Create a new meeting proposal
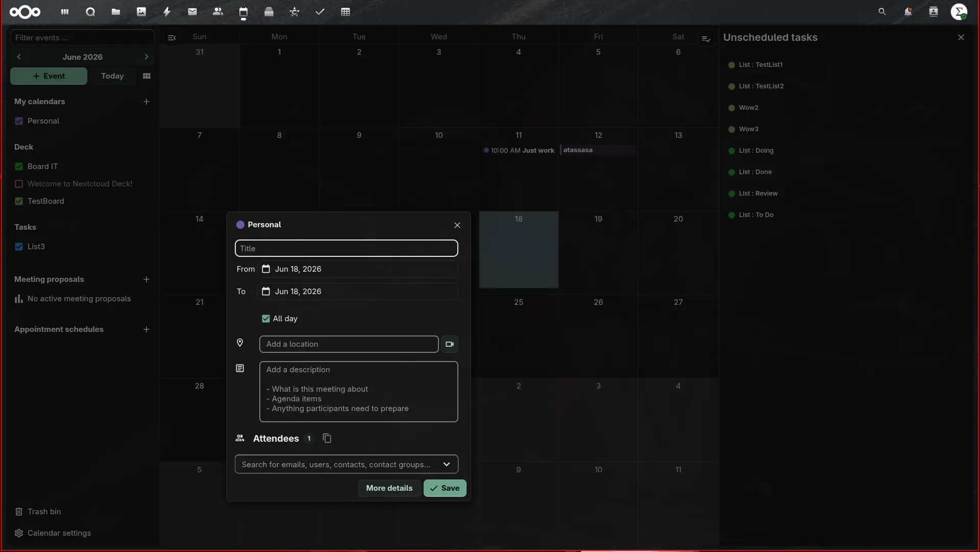Image resolution: width=980 pixels, height=552 pixels. click(146, 279)
